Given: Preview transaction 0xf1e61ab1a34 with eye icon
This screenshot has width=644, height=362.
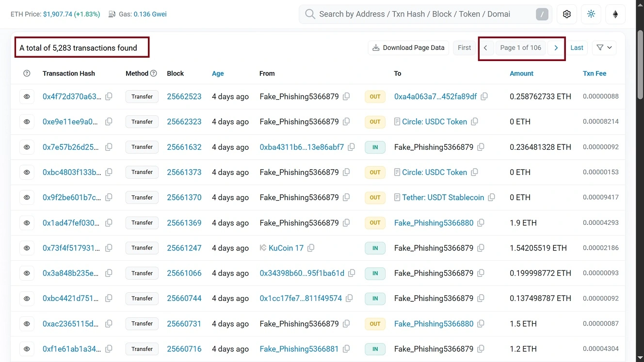Looking at the screenshot, I should (27, 348).
